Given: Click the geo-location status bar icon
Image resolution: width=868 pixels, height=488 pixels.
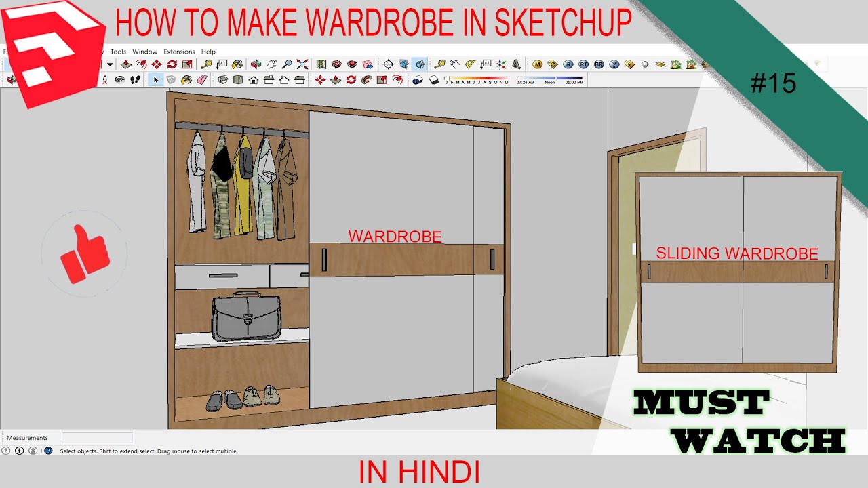Looking at the screenshot, I should click(x=6, y=451).
